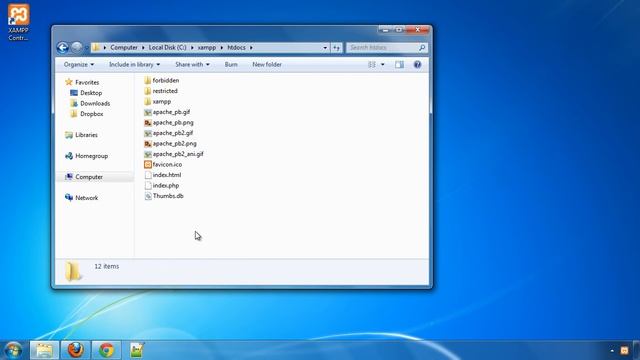Click the Explorer forward arrow button
The image size is (640, 360).
point(76,48)
